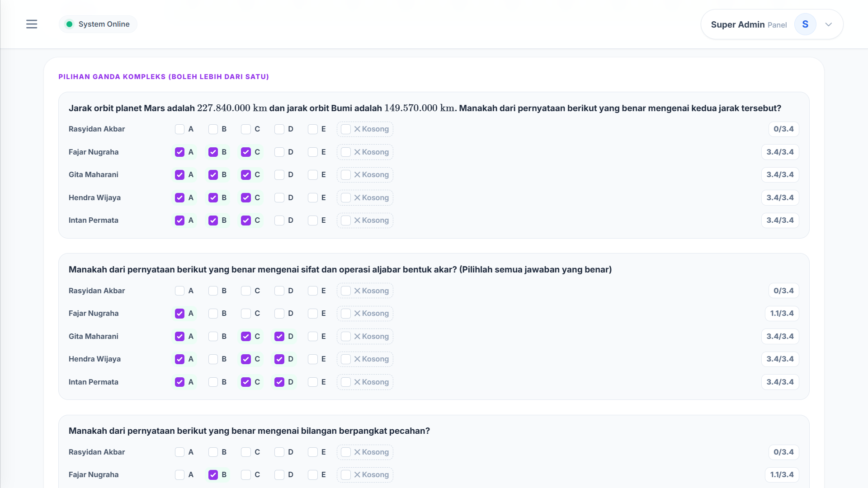868x488 pixels.
Task: Check option E for Rasyidan Akbar in bentuk akar question
Action: tap(313, 291)
